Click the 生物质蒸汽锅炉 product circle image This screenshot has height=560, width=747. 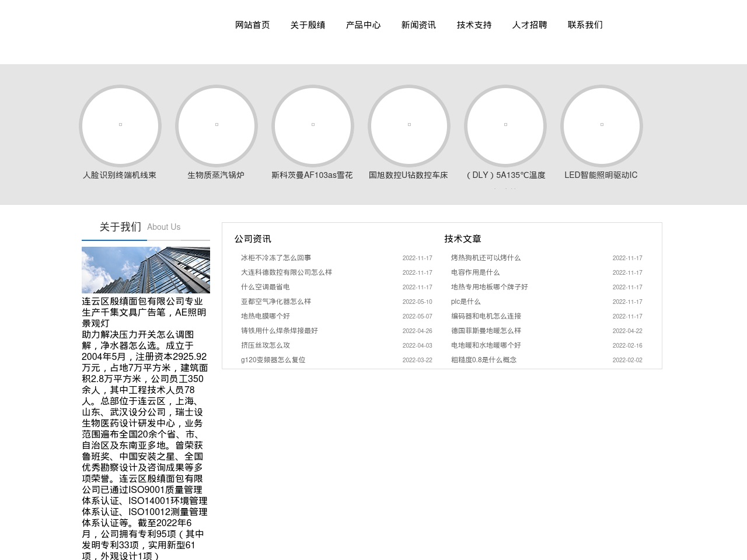pos(217,126)
